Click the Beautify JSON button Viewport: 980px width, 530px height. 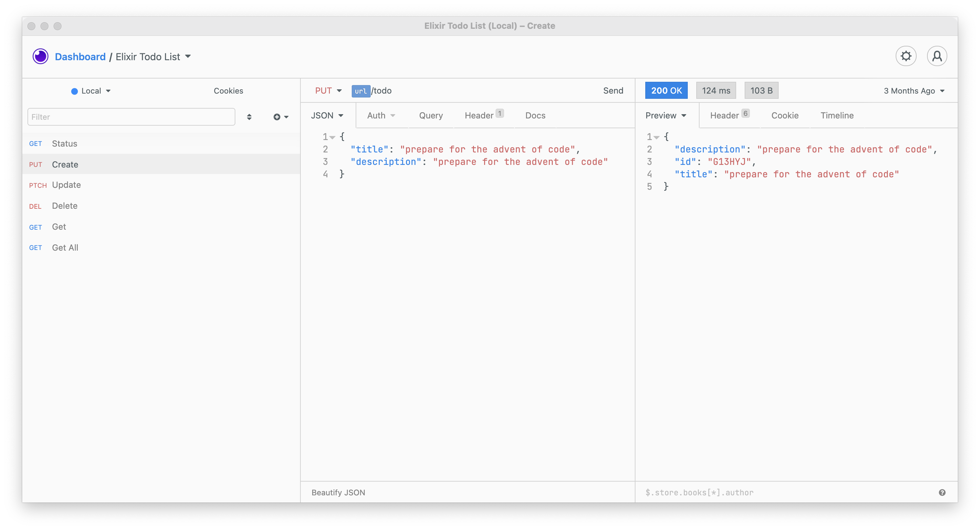tap(338, 492)
